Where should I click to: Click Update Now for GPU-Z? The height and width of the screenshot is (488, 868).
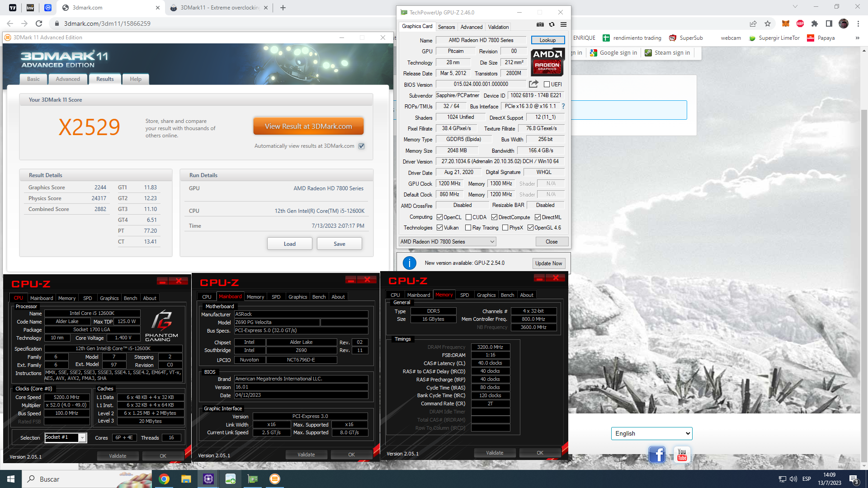point(549,263)
